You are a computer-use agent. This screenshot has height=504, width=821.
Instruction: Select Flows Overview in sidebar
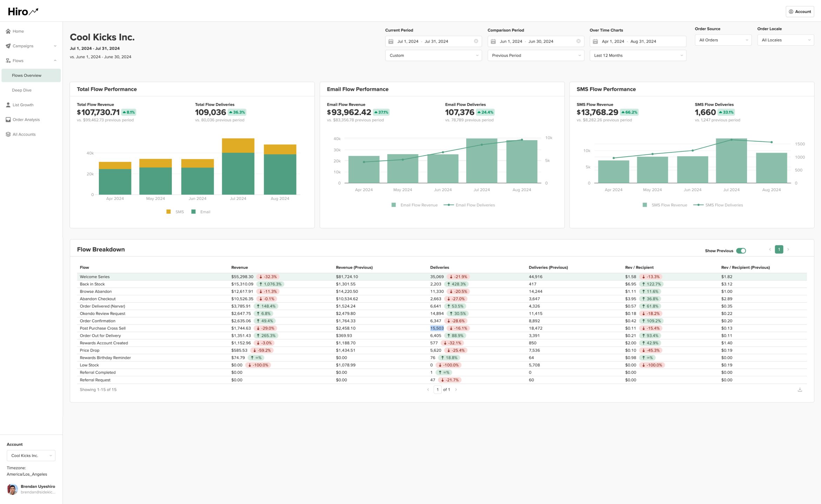tap(27, 75)
